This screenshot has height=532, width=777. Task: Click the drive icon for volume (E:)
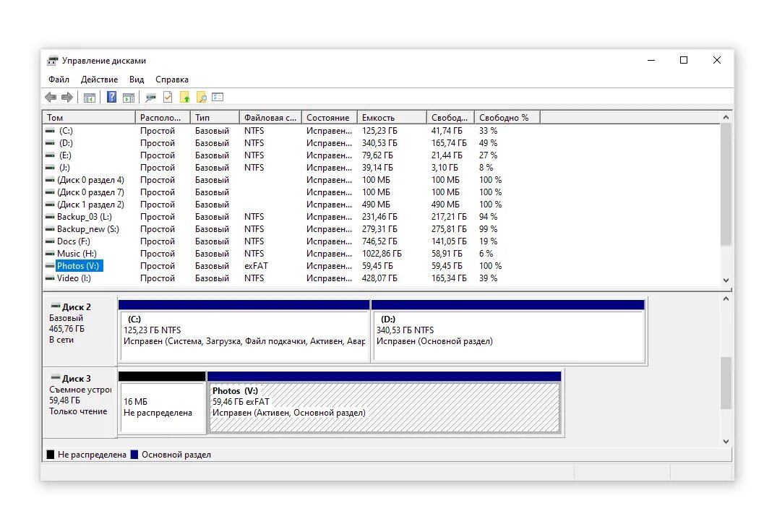click(50, 155)
